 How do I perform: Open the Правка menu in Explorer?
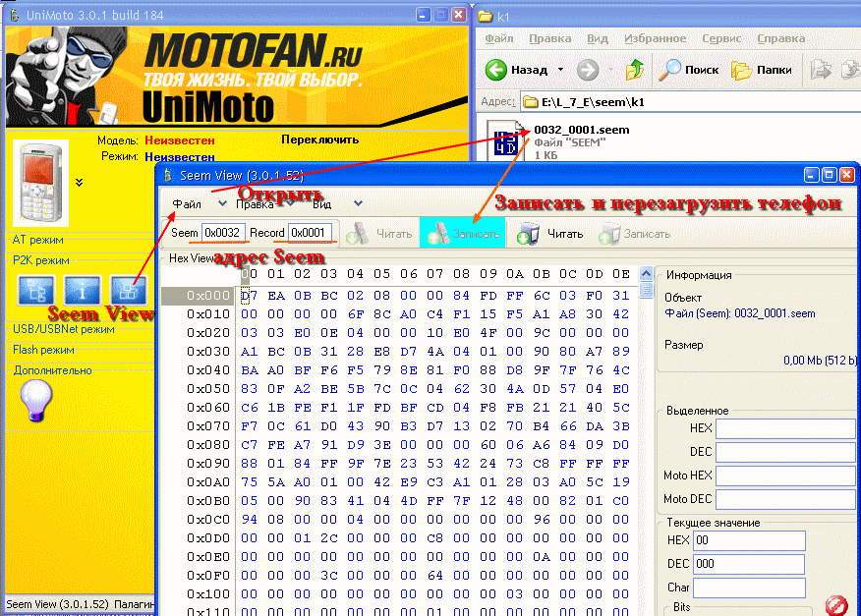(x=549, y=38)
